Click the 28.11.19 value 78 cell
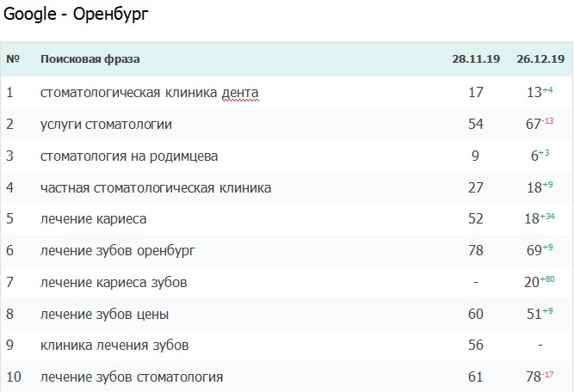Screen dimensions: 574x392 pyautogui.click(x=475, y=250)
